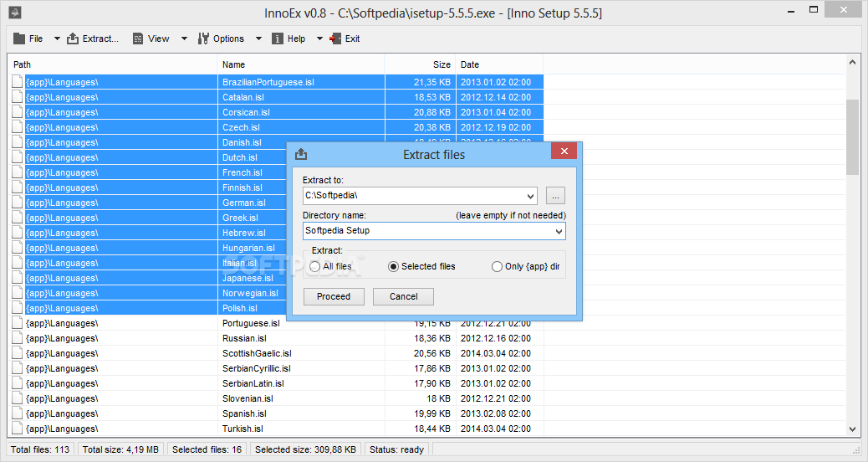
Task: Click the Extract files dialog title icon
Action: coord(301,154)
